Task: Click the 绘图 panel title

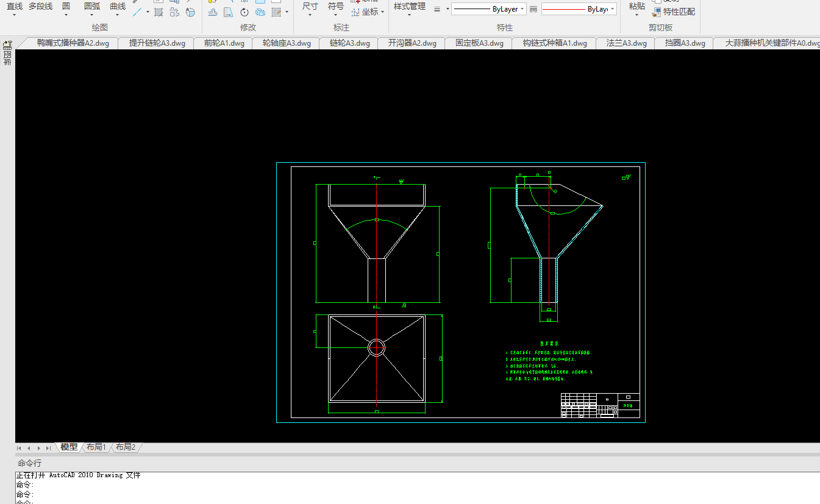Action: pyautogui.click(x=100, y=27)
